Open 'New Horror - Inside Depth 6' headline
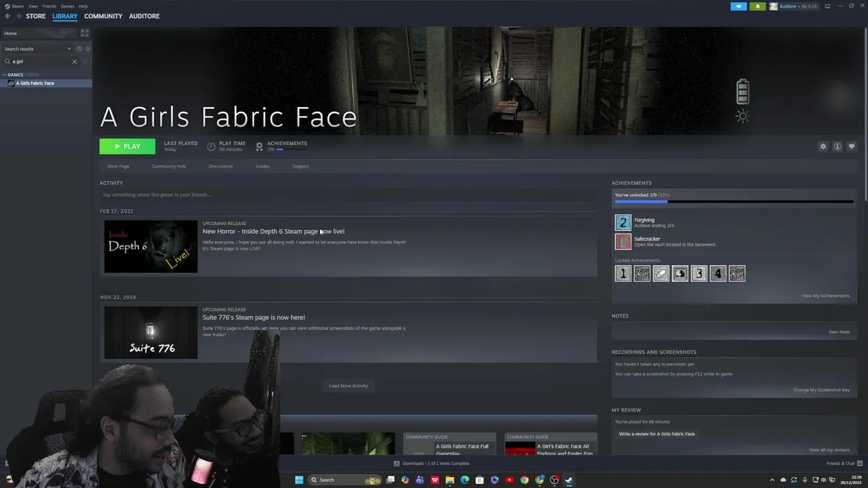The image size is (868, 488). coord(273,232)
